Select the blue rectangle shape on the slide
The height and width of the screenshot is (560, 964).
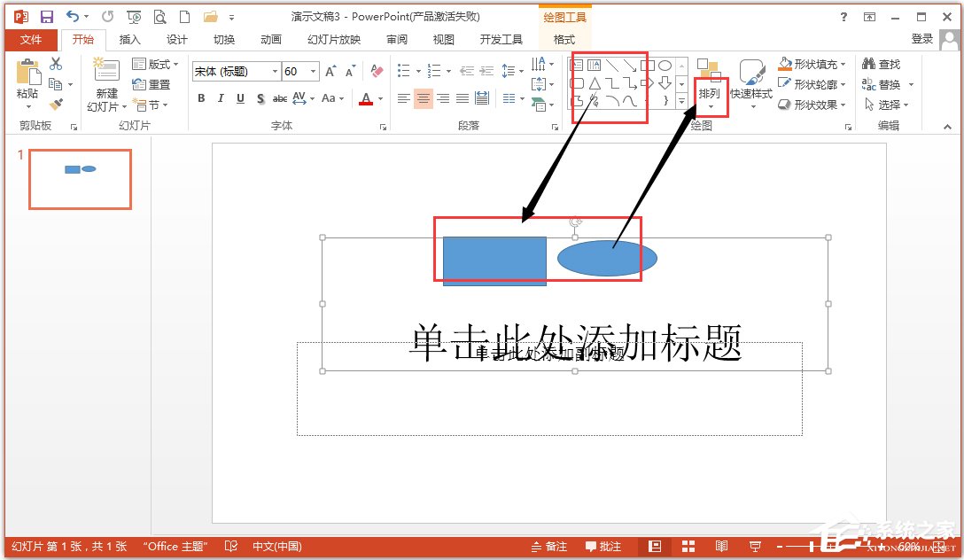(x=494, y=261)
